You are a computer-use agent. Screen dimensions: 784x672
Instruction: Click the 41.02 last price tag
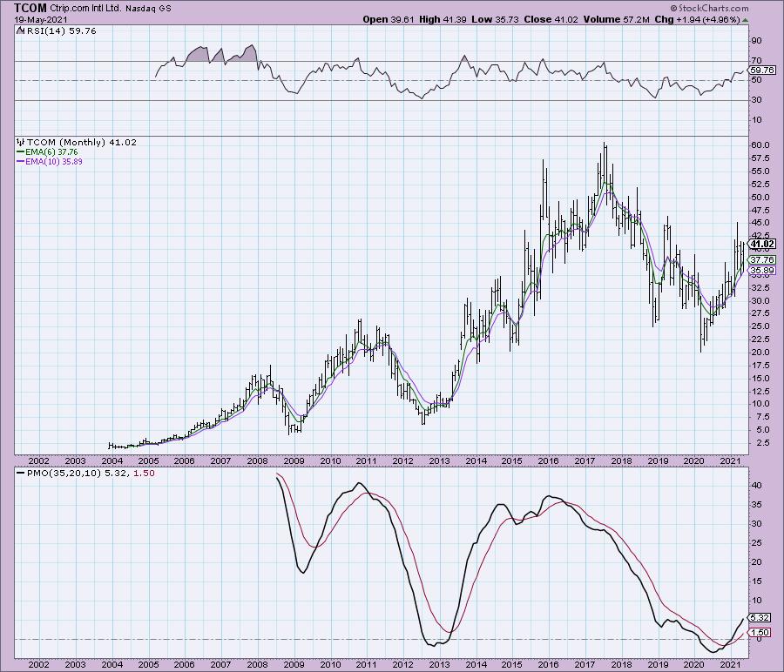click(762, 244)
